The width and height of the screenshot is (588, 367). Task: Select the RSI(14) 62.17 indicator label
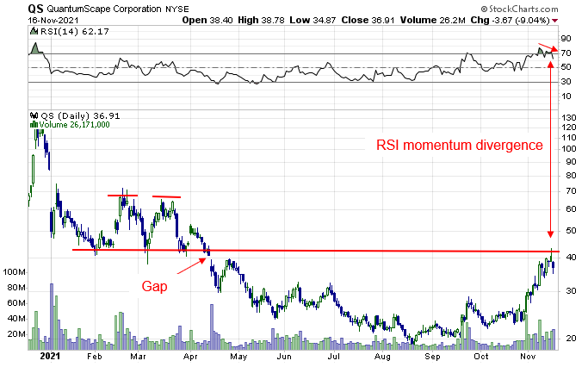click(75, 32)
